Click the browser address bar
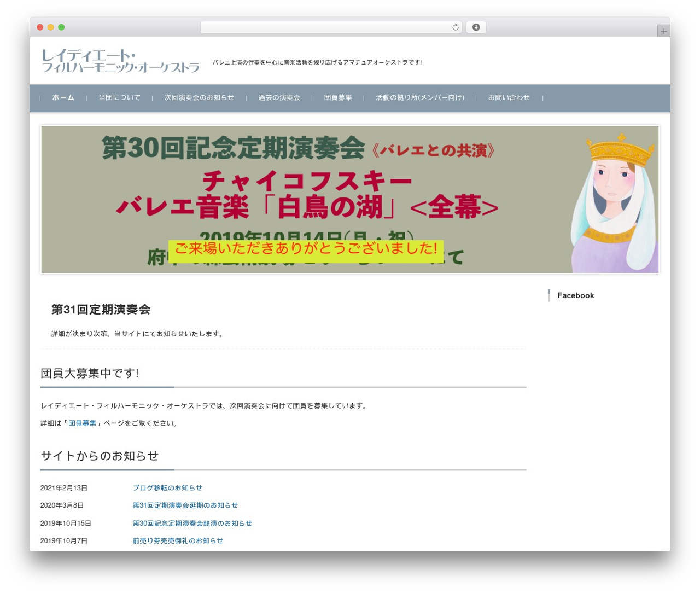 [x=331, y=27]
